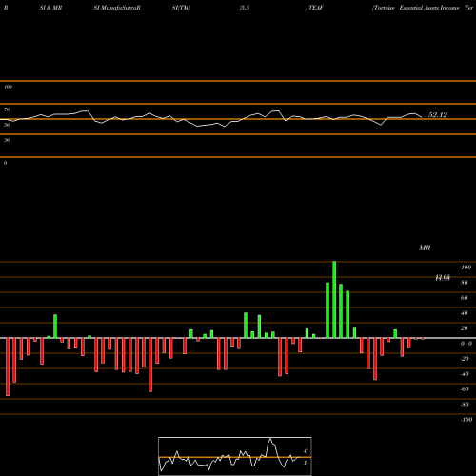Click the 100 label on the RSI axis
476x476 pixels.
point(8,87)
